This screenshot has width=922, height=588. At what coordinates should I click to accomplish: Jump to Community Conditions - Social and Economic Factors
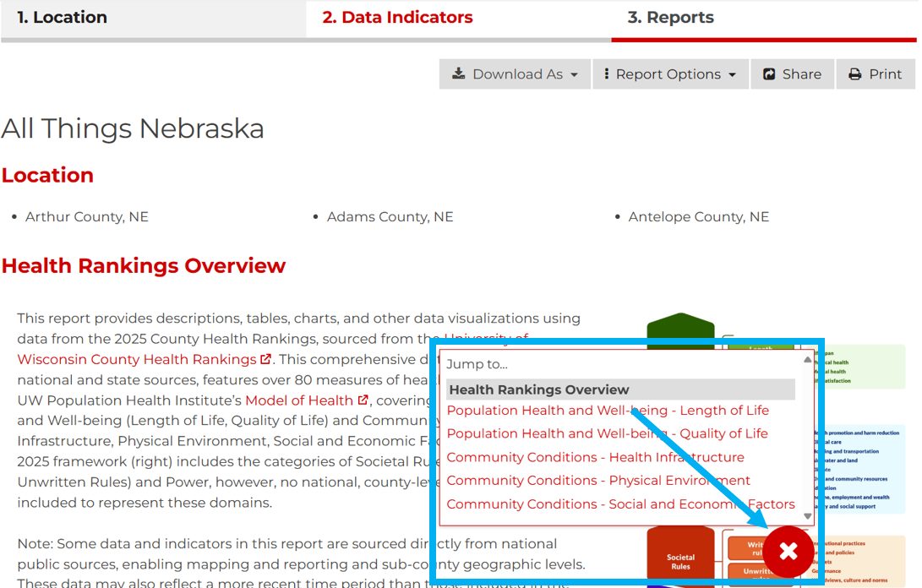click(x=621, y=504)
